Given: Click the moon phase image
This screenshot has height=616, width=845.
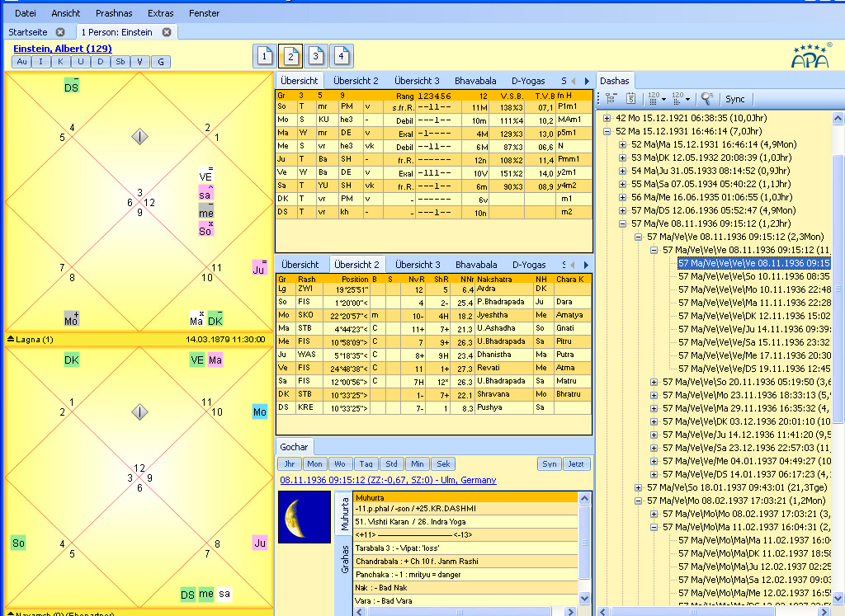Looking at the screenshot, I should tap(304, 517).
